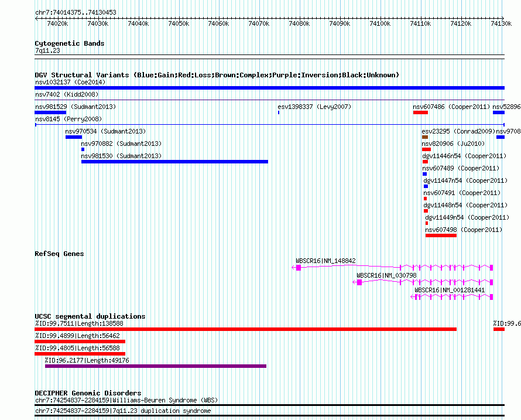Click the nsv607498 (Cooper2011) label text
The height and width of the screenshot is (420, 521).
pyautogui.click(x=464, y=230)
